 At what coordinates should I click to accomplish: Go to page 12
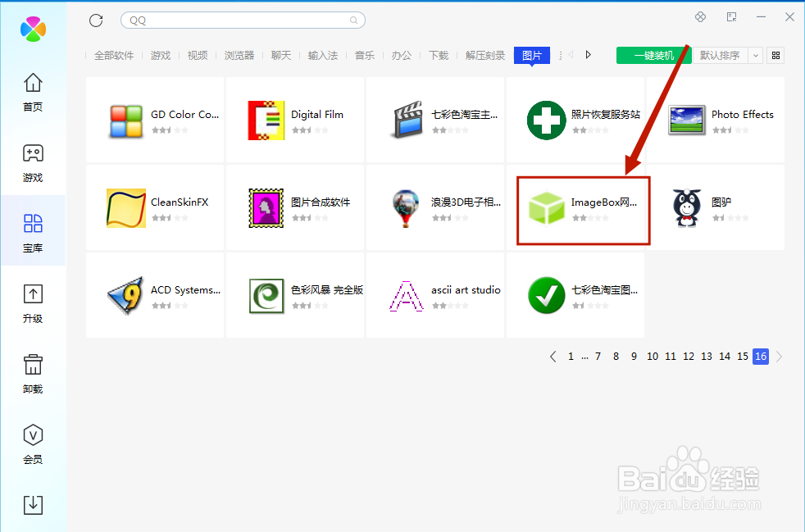pos(689,357)
